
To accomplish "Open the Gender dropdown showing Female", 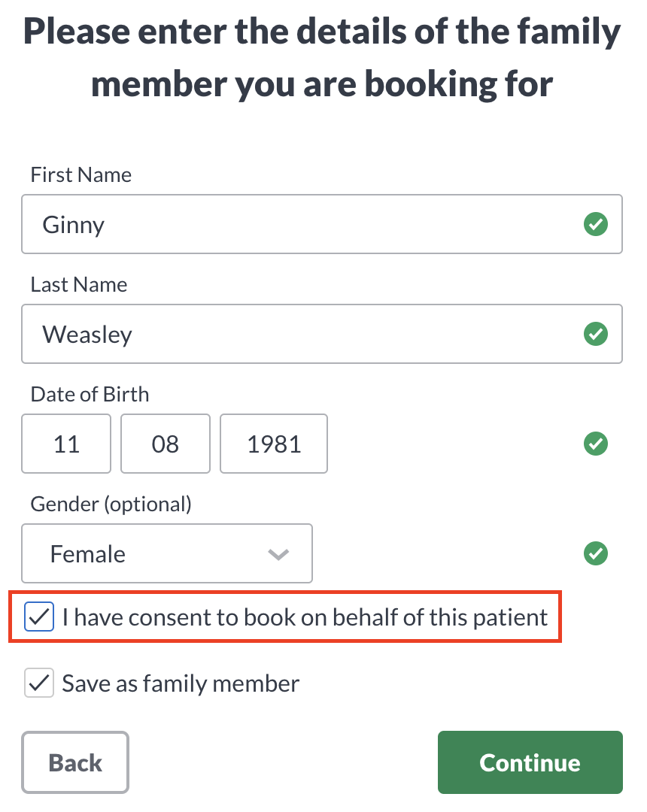I will coord(166,553).
